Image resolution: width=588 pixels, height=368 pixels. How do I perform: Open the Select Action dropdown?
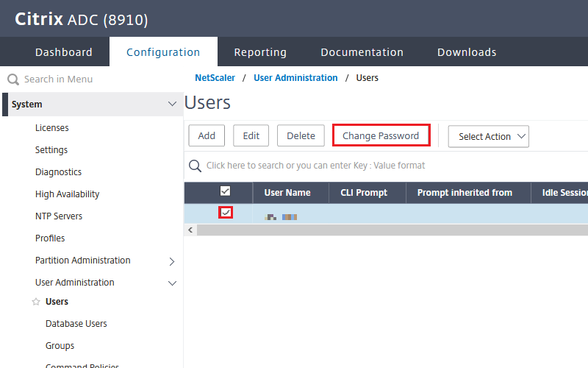point(488,136)
